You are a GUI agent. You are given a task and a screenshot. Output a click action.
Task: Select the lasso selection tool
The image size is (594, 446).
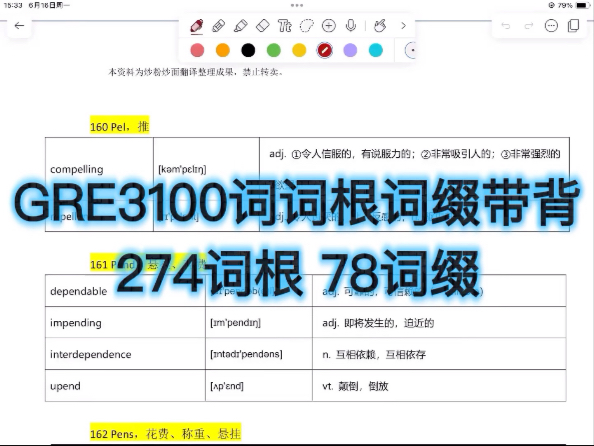pos(306,26)
